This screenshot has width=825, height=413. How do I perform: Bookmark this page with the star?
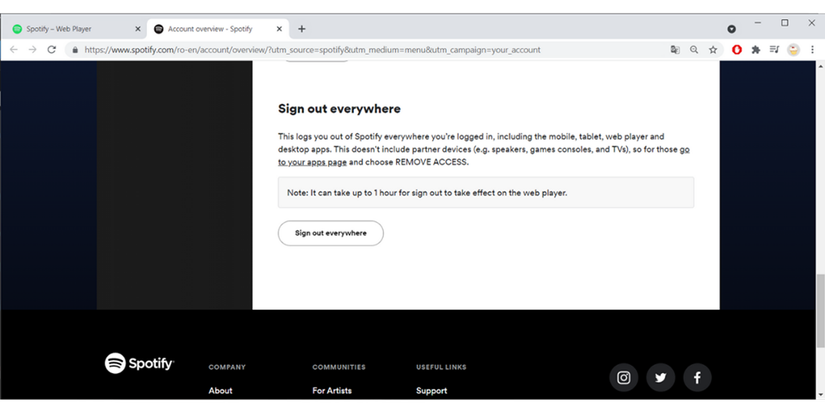[x=713, y=49]
